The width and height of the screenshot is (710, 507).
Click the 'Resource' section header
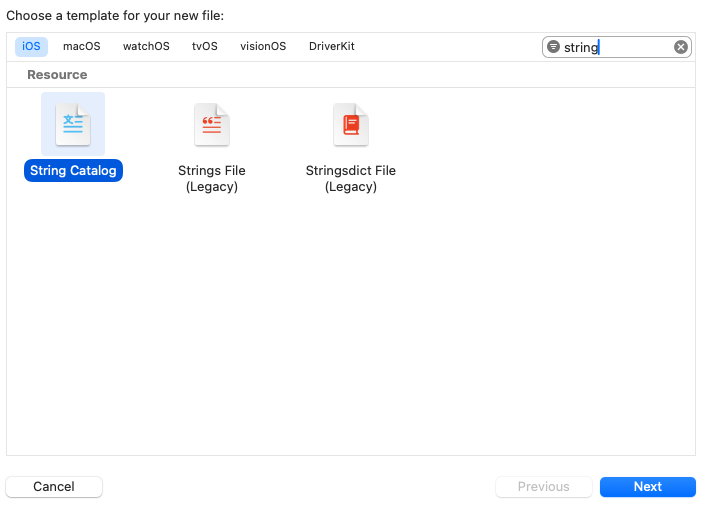[x=57, y=75]
